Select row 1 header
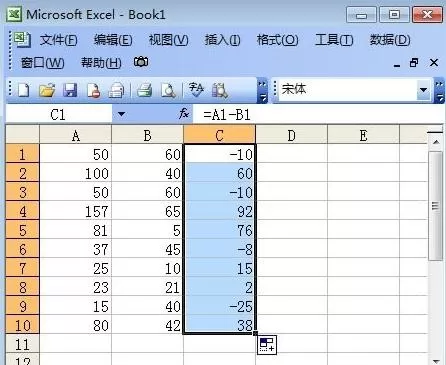Screen dimensions: 446x365 (x=23, y=154)
